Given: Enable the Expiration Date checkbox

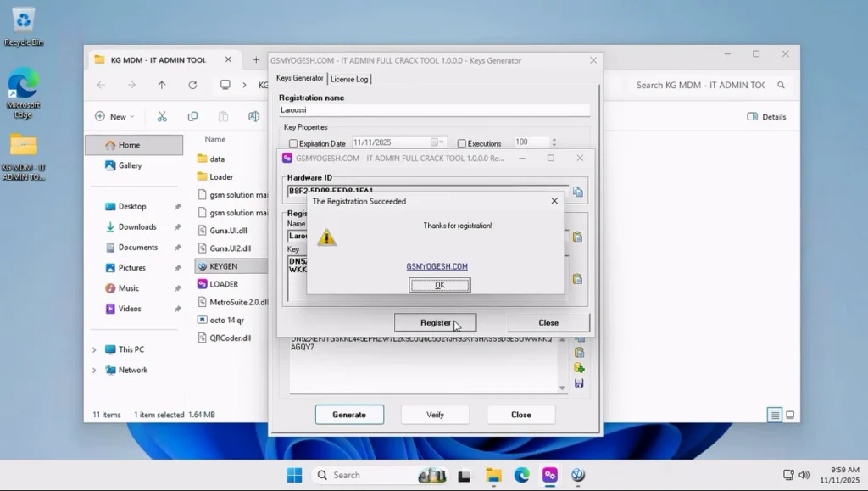Looking at the screenshot, I should (x=293, y=143).
